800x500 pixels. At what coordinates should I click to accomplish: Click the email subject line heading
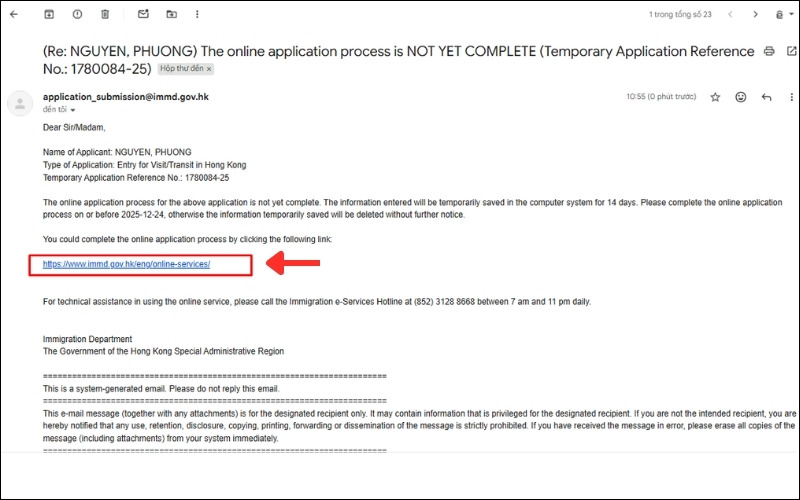tap(398, 60)
